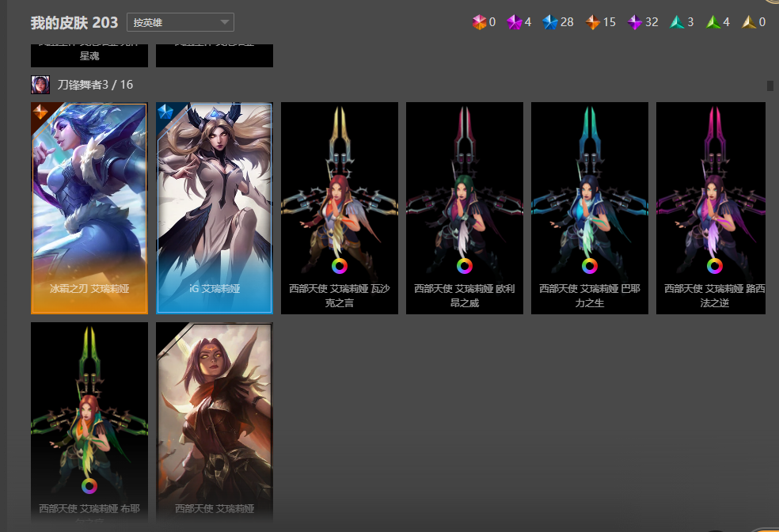This screenshot has height=532, width=779.
Task: Open the 按英雄 sort dropdown
Action: [x=180, y=22]
